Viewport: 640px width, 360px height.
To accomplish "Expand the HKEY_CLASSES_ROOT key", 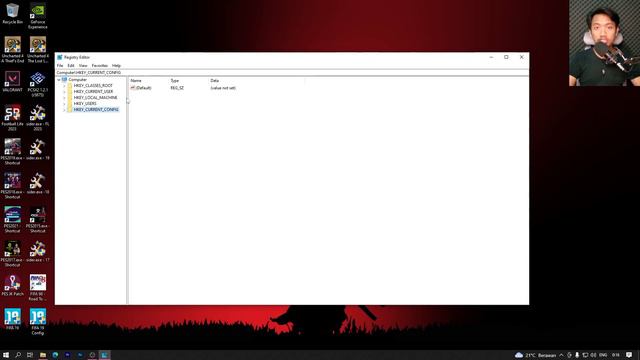I will pos(64,86).
